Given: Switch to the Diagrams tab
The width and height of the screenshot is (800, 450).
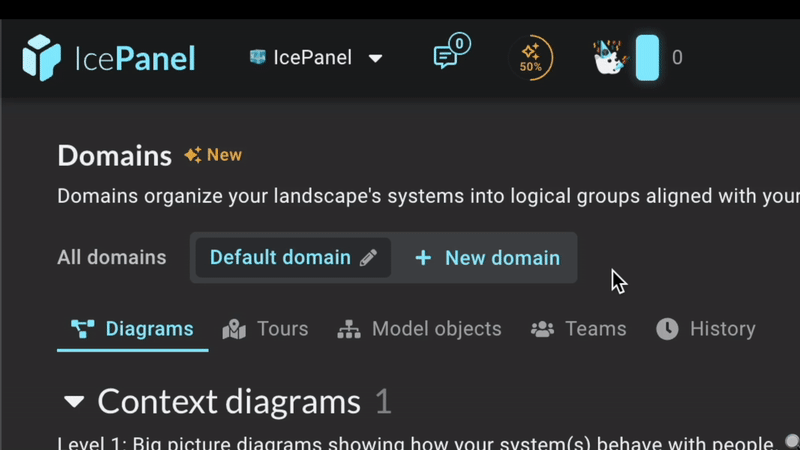Looking at the screenshot, I should [133, 329].
